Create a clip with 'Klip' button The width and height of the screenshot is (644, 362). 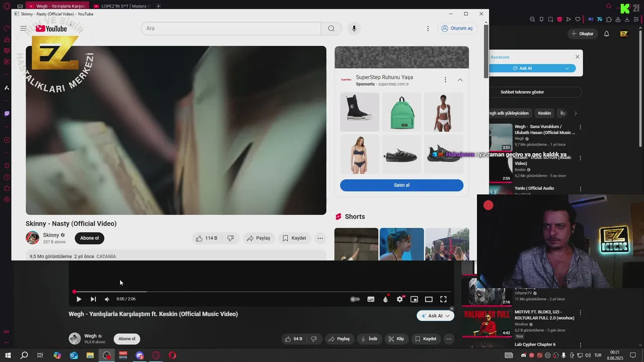click(396, 339)
